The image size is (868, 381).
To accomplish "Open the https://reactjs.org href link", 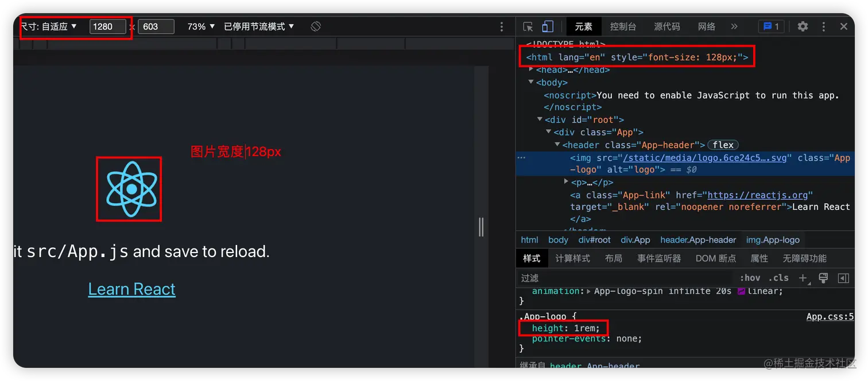I will 758,195.
